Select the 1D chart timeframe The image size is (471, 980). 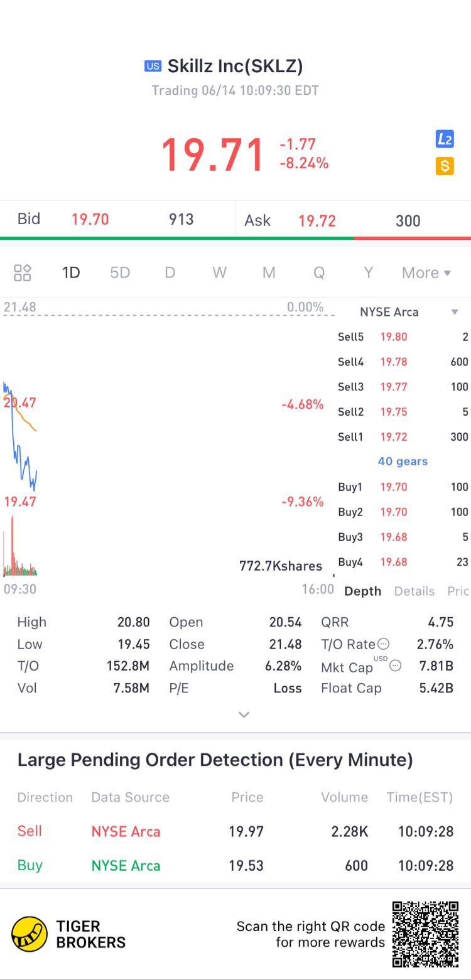click(x=71, y=272)
